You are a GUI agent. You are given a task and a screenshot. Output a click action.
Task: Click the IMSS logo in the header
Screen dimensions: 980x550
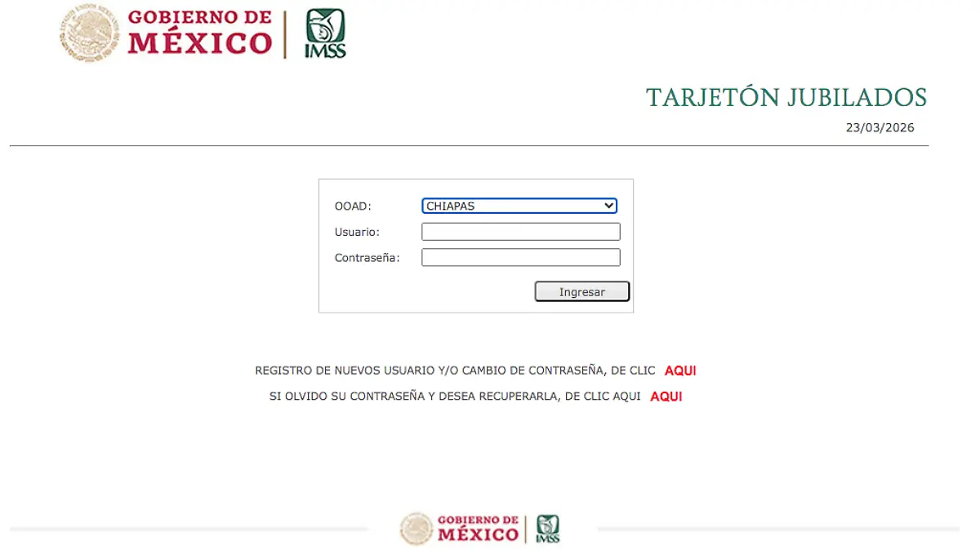pos(325,34)
